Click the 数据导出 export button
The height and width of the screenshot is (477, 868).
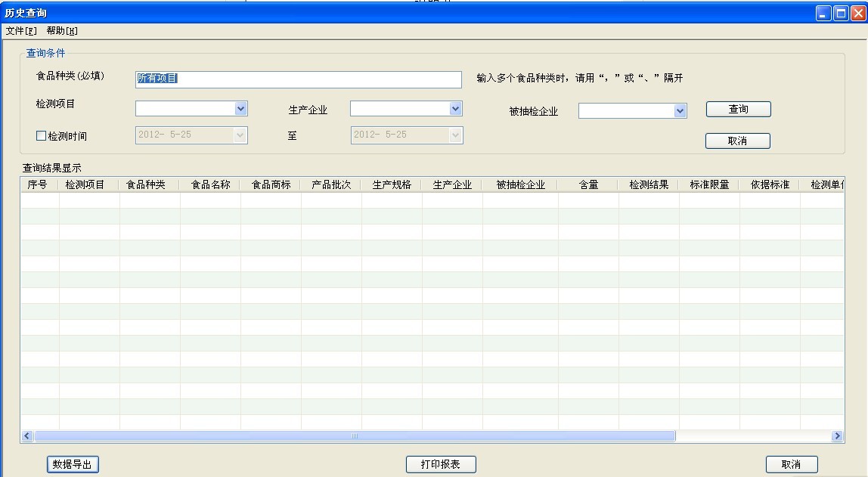[x=73, y=464]
